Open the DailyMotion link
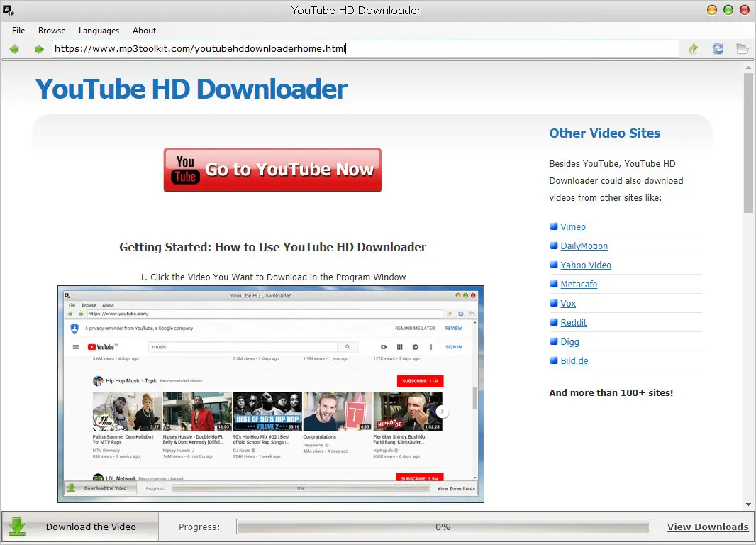756x545 pixels. [x=584, y=246]
